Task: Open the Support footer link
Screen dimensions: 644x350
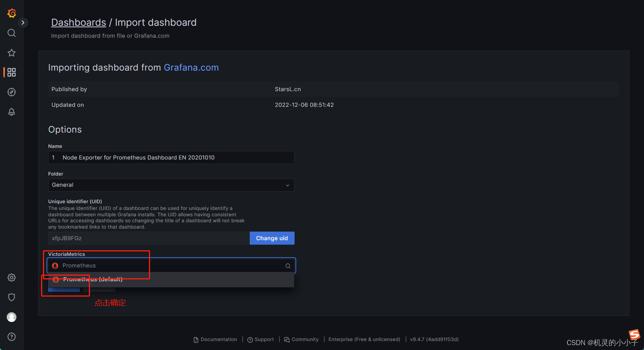Action: click(261, 340)
